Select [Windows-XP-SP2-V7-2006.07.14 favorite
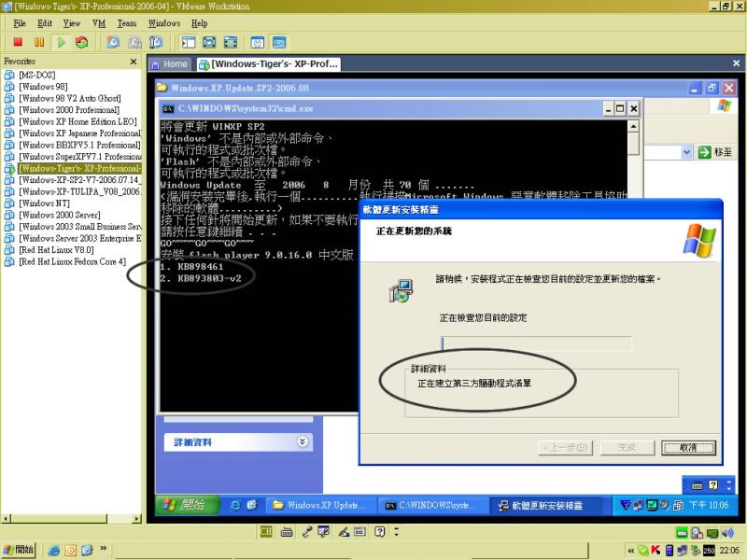This screenshot has width=747, height=560. click(x=73, y=180)
